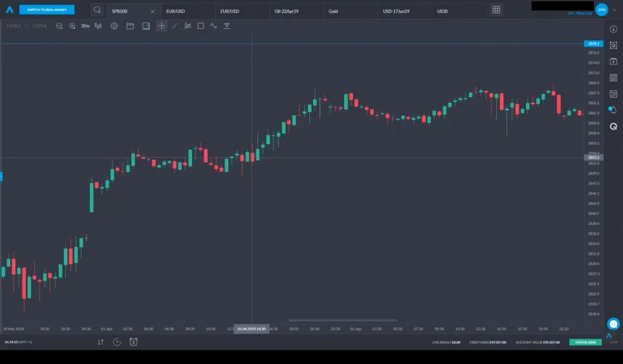Select the rectangle shape tool

[201, 26]
